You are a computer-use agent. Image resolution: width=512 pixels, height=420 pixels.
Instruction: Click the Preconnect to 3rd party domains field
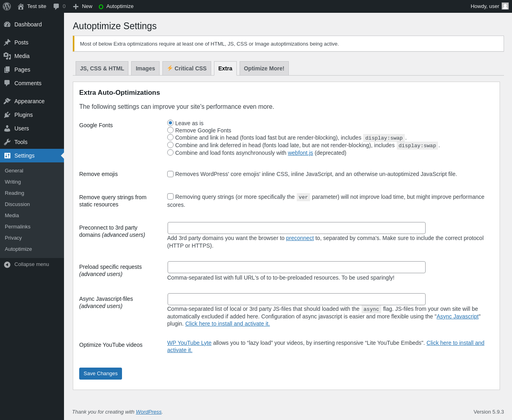click(x=296, y=228)
